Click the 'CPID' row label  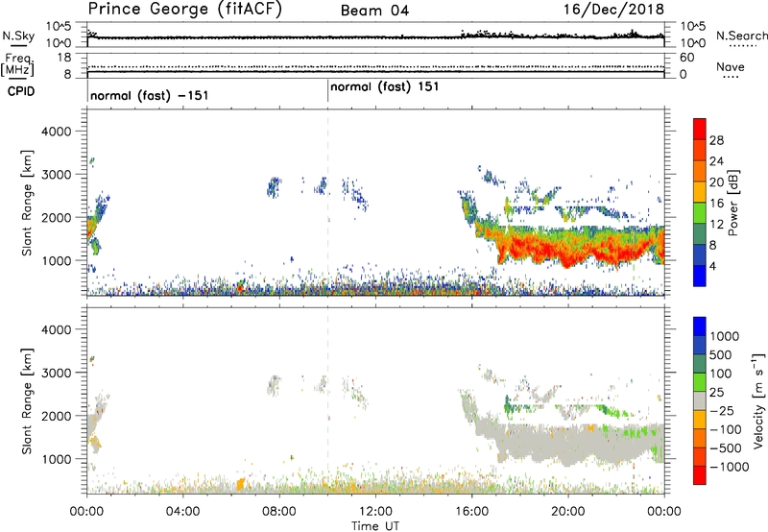tap(21, 91)
